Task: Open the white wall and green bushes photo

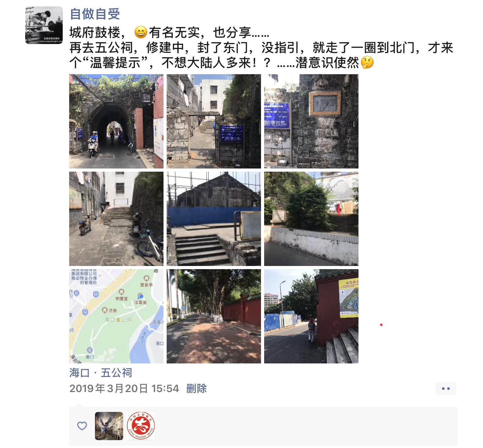Action: pos(311,219)
